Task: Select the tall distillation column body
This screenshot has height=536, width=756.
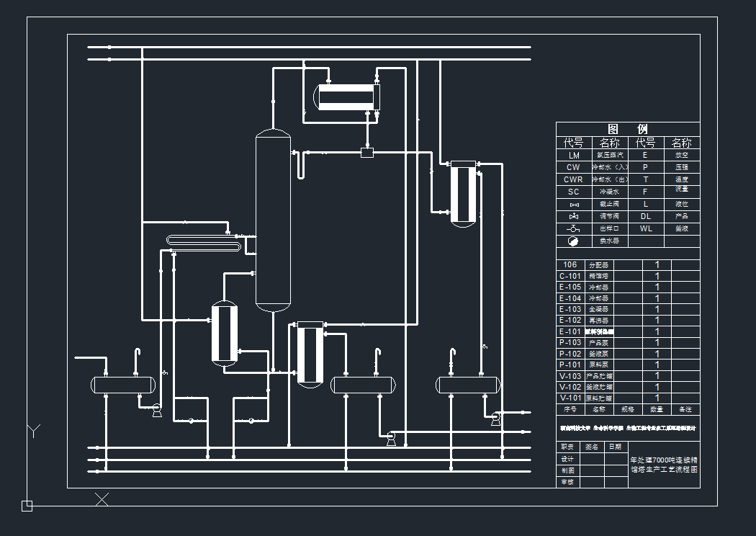Action: point(273,220)
